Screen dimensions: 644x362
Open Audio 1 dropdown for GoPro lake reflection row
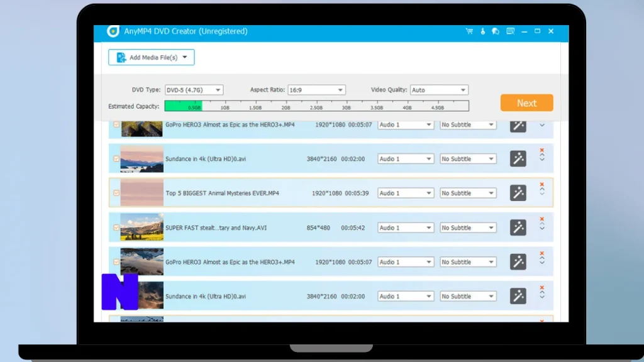click(x=406, y=262)
